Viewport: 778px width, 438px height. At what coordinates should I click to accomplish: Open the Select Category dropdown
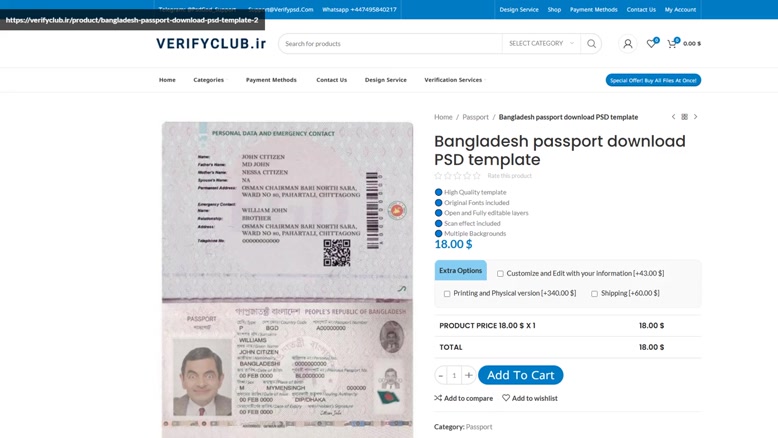541,44
